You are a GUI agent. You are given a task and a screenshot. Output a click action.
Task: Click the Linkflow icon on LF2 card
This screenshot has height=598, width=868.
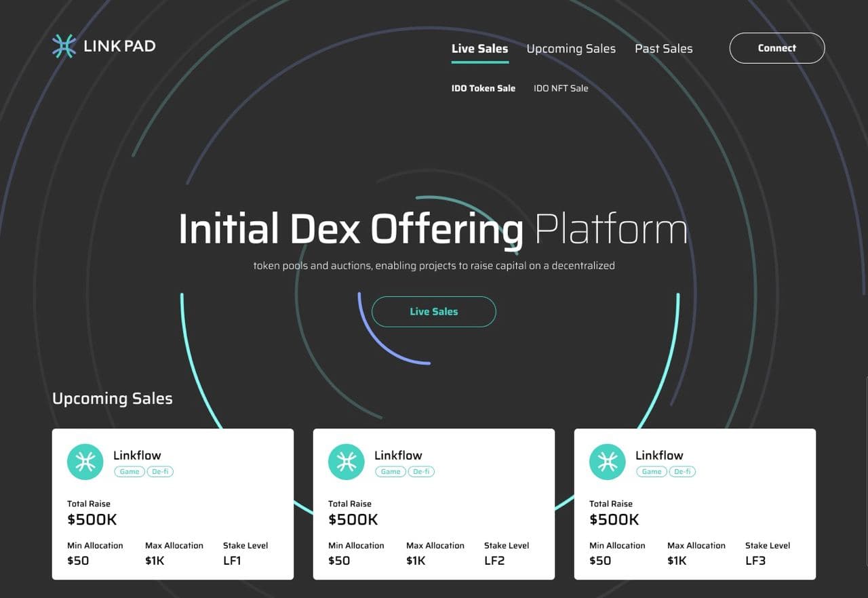pos(346,462)
